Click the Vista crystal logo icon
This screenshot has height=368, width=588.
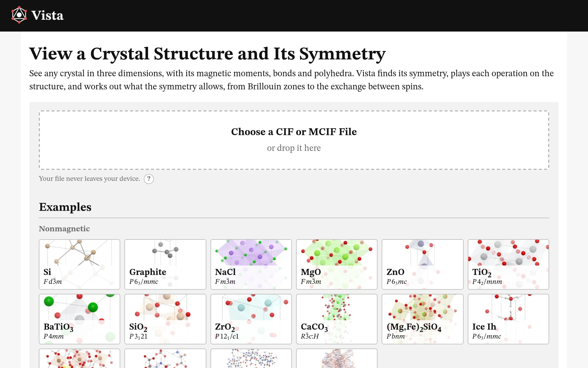point(19,15)
